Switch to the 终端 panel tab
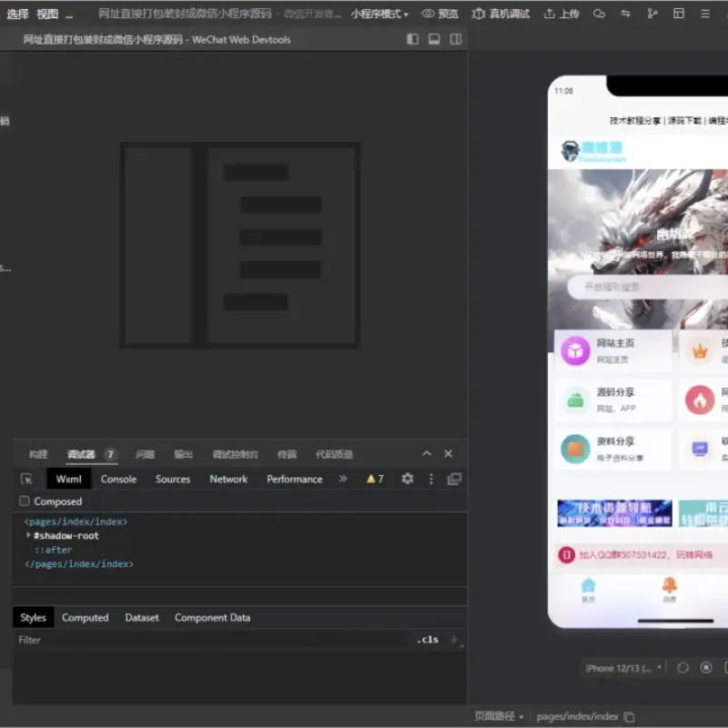This screenshot has height=728, width=728. (287, 454)
